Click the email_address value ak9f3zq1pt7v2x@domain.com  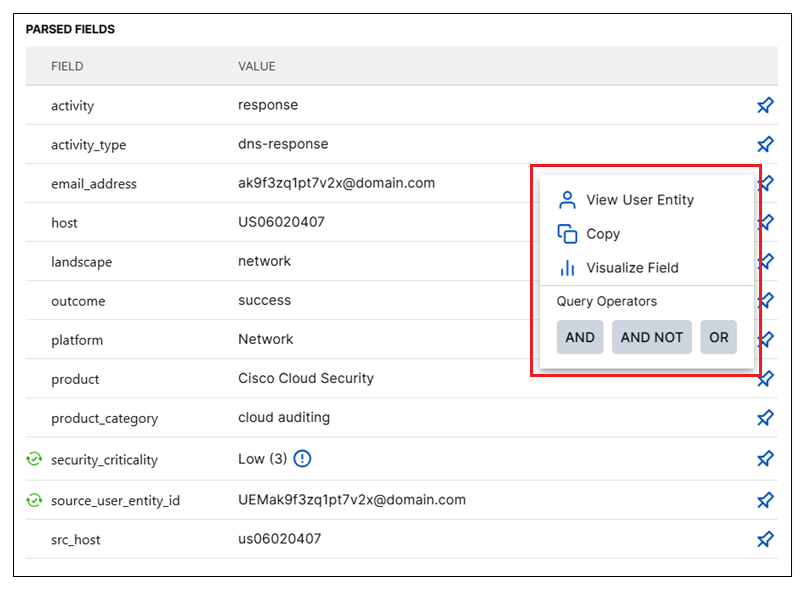pyautogui.click(x=336, y=183)
